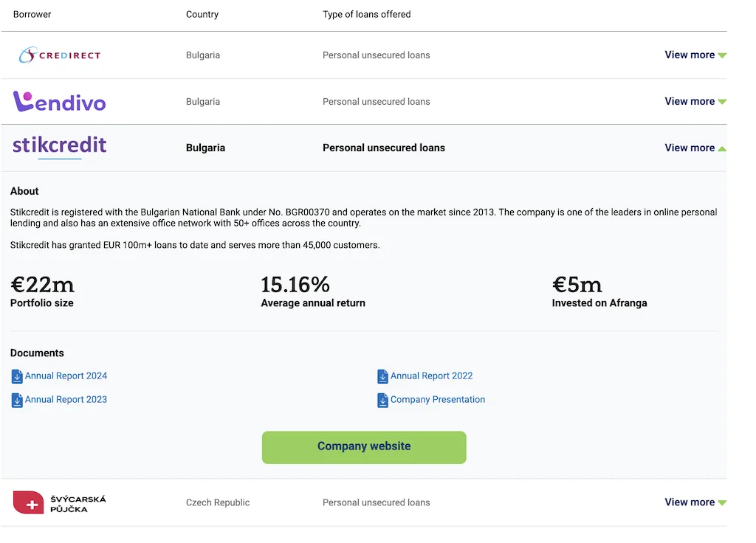
Task: Open the Annual Report 2023 document
Action: click(x=66, y=400)
